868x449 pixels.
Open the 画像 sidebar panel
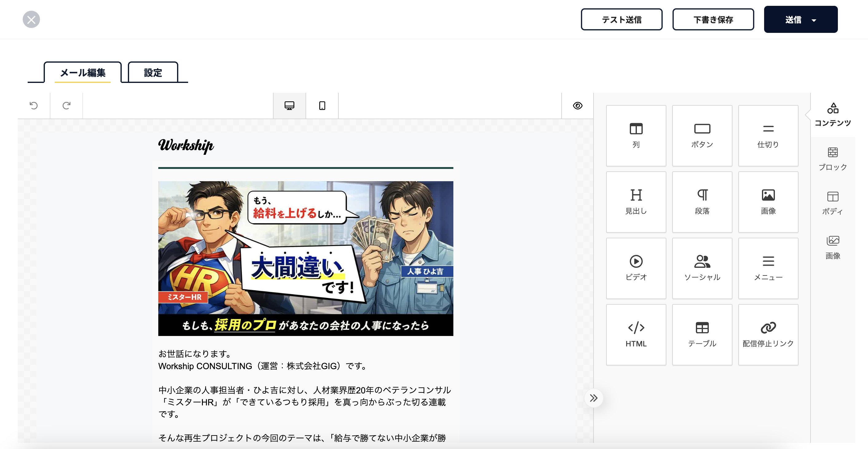833,248
